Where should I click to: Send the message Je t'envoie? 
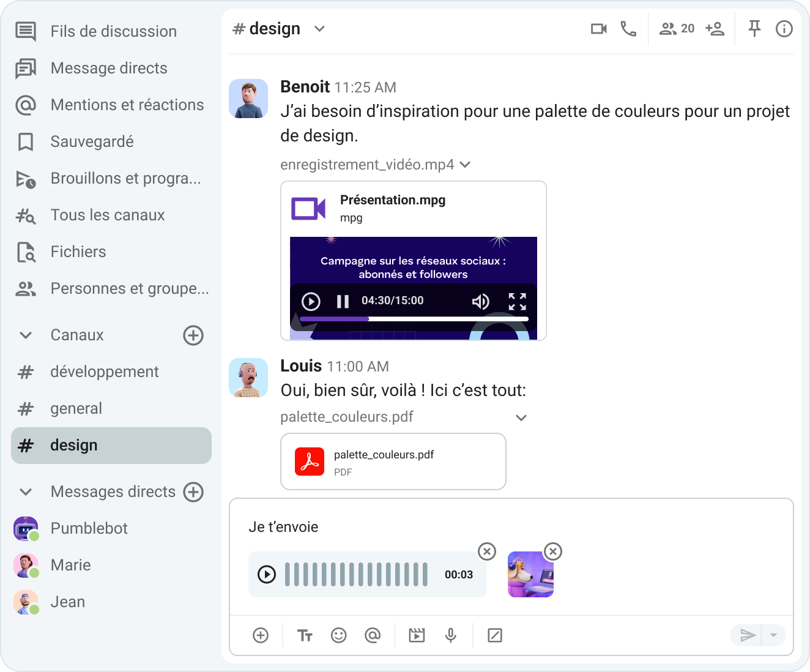pos(746,635)
